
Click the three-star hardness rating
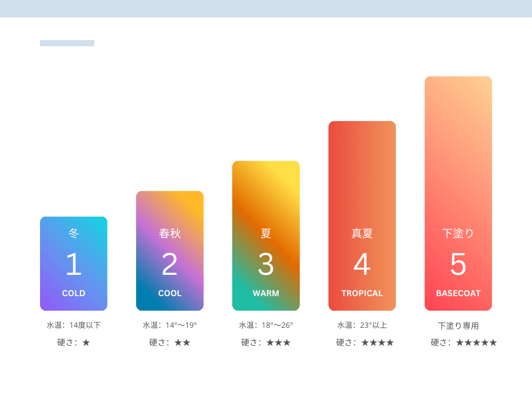point(278,343)
